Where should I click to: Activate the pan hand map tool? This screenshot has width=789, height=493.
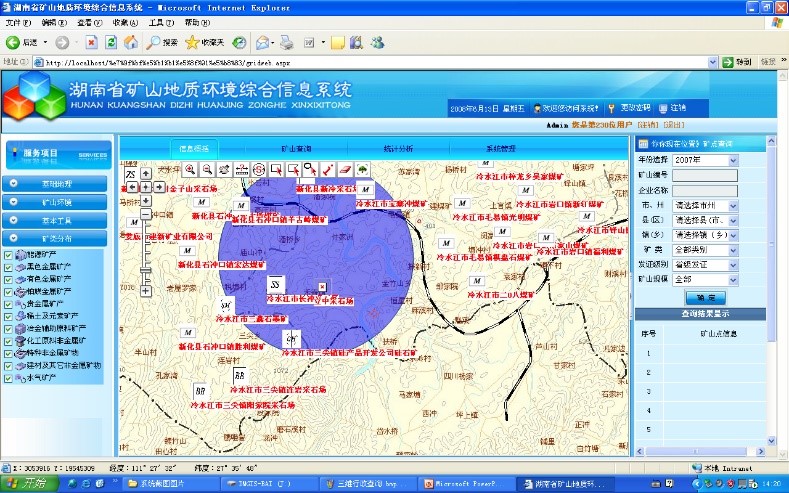pyautogui.click(x=224, y=169)
